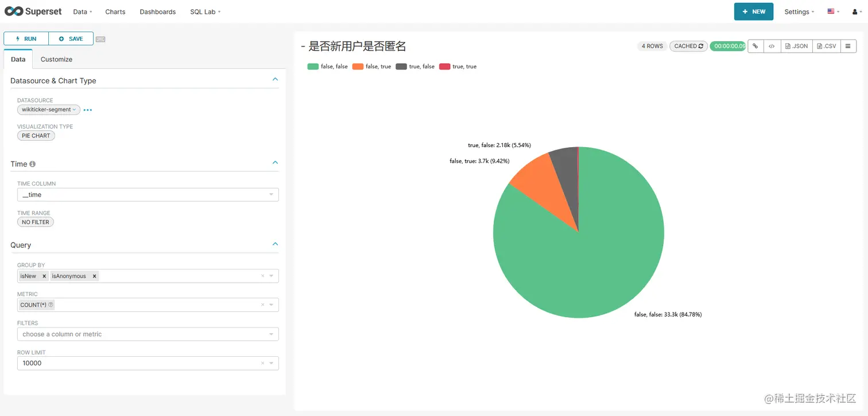This screenshot has height=416, width=868.
Task: Click 'true, false: 2.18k (5.54%)' label
Action: pyautogui.click(x=499, y=145)
